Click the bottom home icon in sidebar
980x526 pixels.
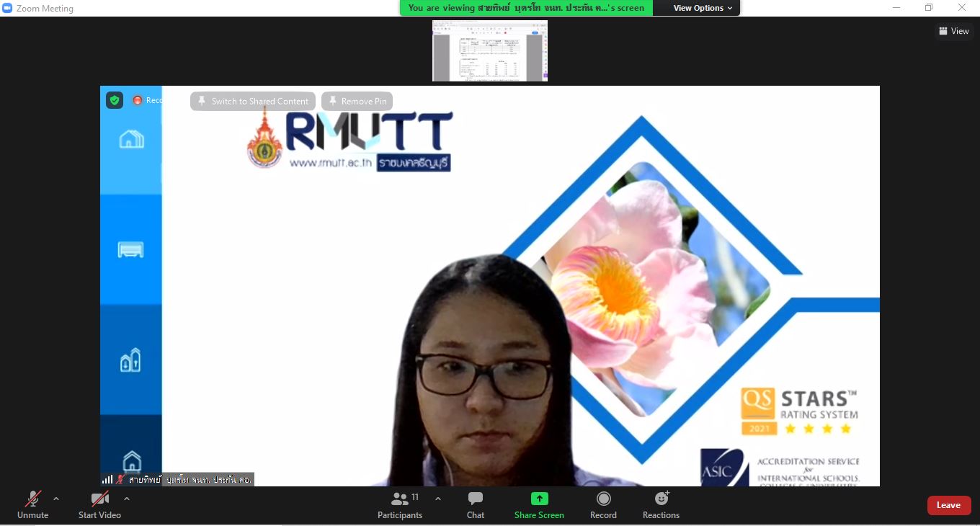[x=131, y=460]
